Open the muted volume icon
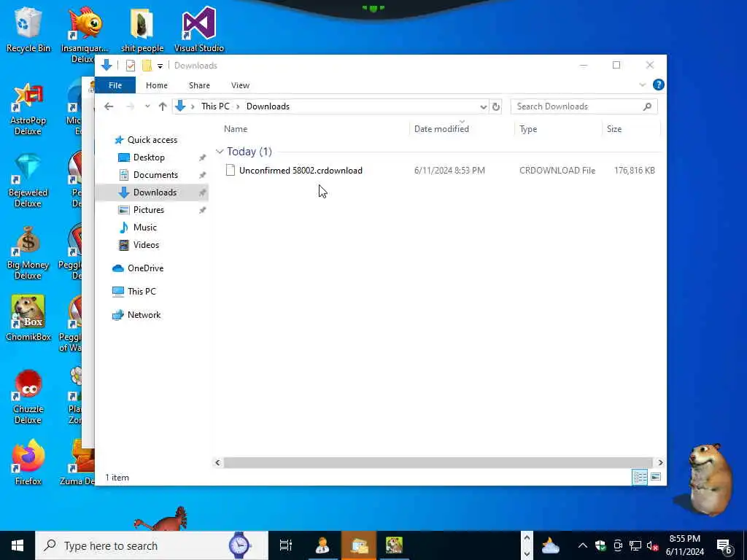The image size is (747, 560). tap(653, 545)
